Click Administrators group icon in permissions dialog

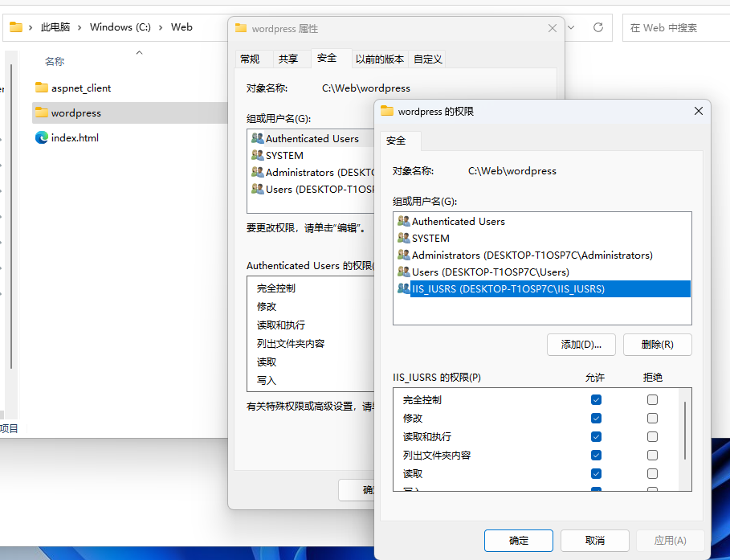403,255
